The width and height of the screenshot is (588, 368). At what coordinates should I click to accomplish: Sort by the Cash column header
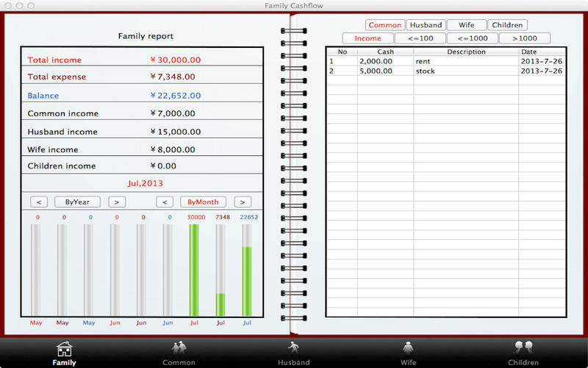pos(385,52)
